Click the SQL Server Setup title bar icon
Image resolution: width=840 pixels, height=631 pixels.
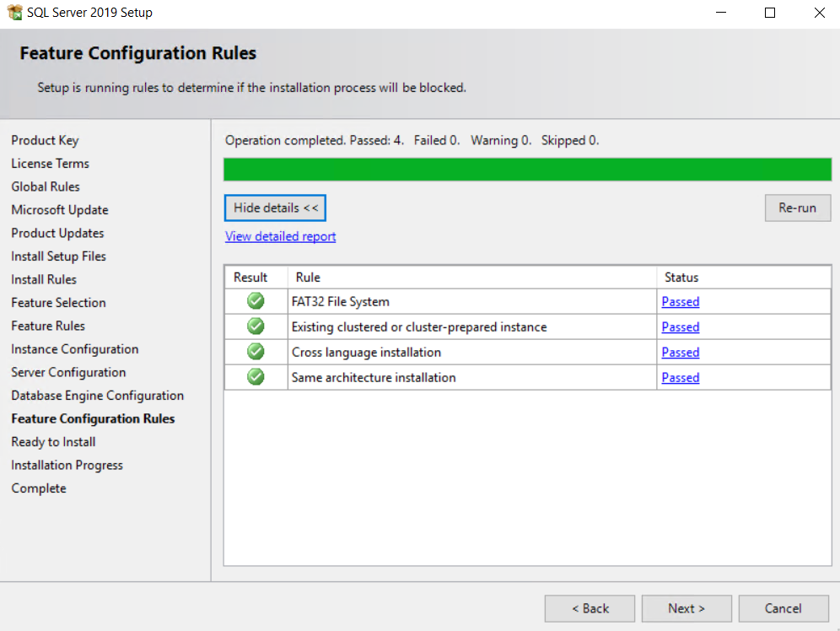14,12
